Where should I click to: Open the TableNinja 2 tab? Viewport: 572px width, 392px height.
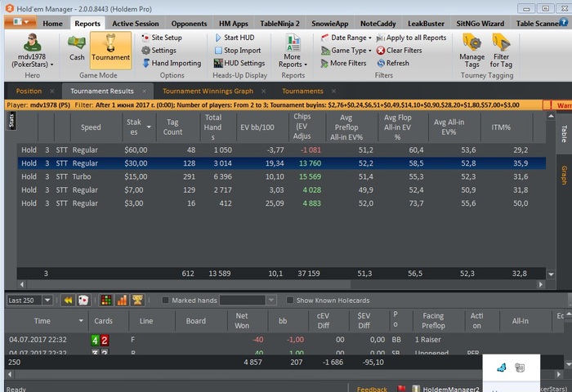coord(279,24)
